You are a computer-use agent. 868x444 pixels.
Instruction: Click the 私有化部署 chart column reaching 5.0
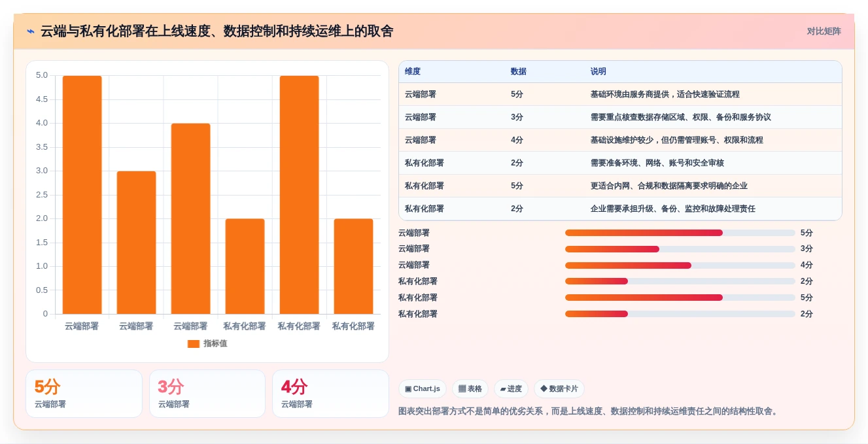pos(299,195)
